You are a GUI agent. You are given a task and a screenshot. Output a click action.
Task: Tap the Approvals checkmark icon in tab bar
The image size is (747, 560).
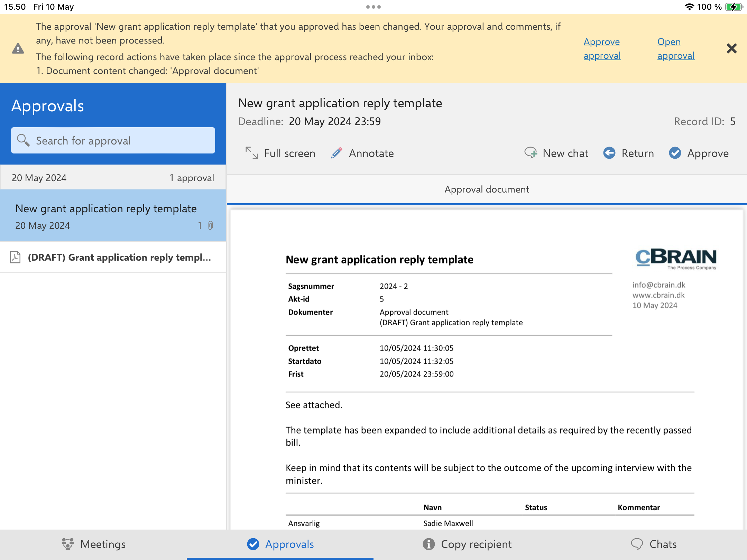coord(253,544)
